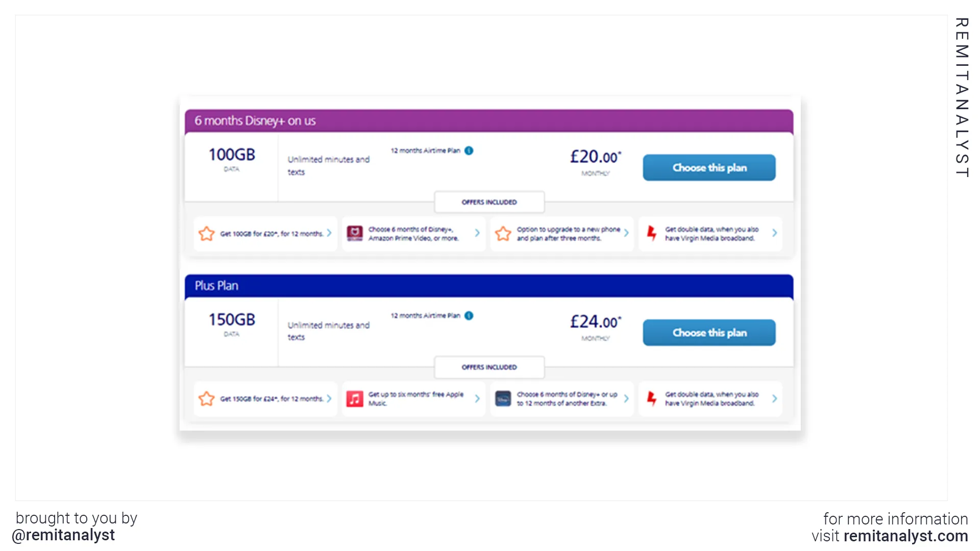This screenshot has width=980, height=551.
Task: Click the info icon beside the 100GB Airtime Plan
Action: (469, 151)
